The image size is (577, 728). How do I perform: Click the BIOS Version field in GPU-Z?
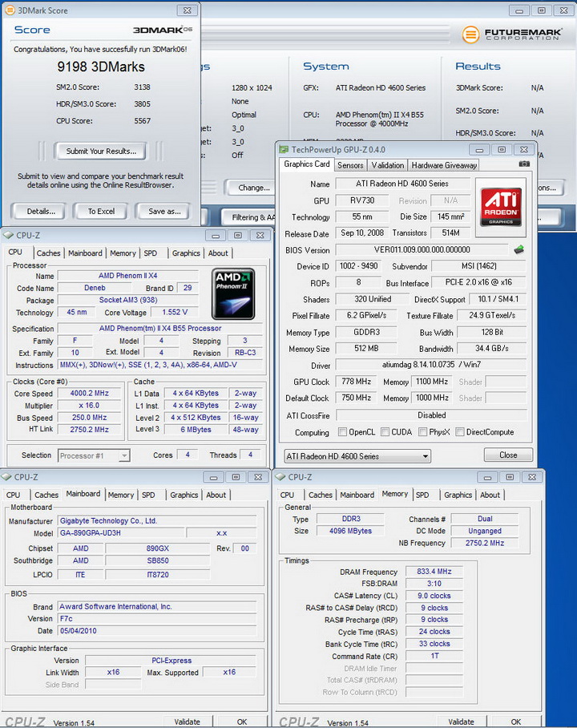pyautogui.click(x=422, y=250)
